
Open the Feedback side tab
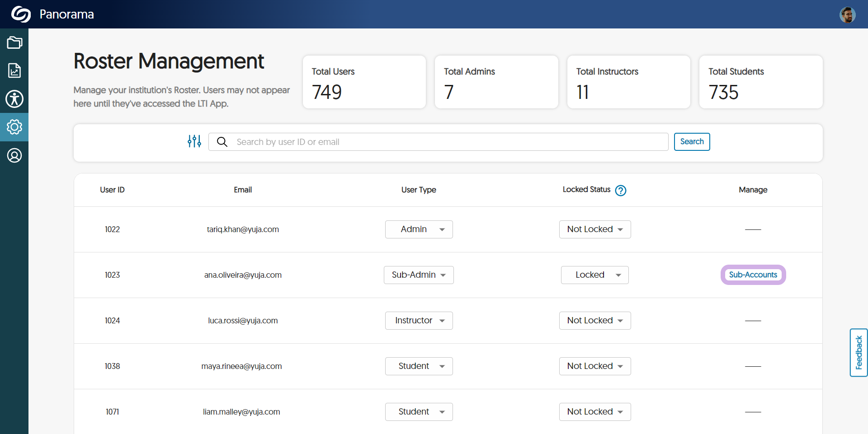(x=859, y=353)
